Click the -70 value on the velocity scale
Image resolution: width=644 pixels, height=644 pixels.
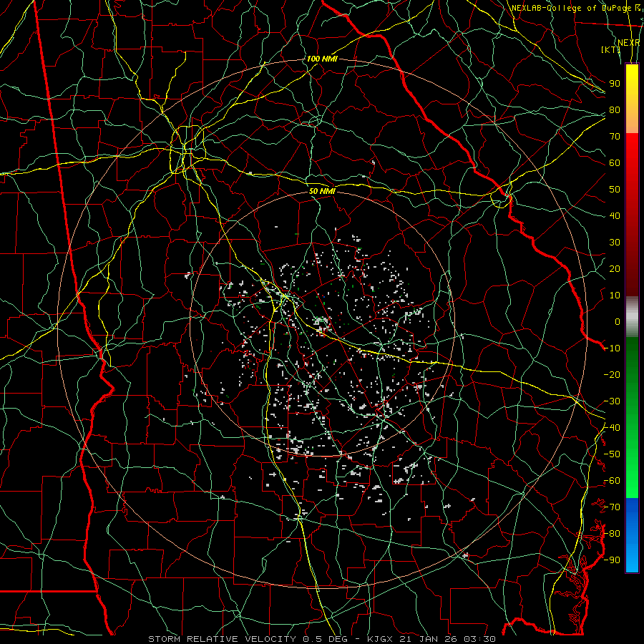pos(612,507)
